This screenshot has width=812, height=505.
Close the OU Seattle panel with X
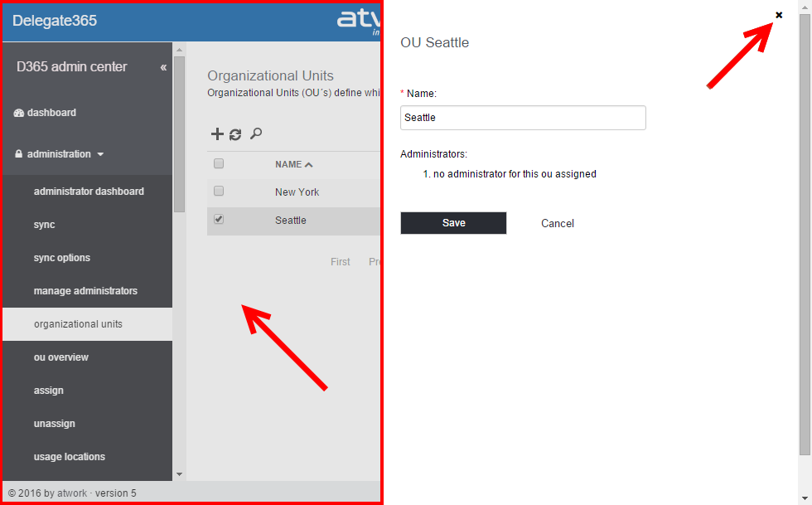coord(779,15)
